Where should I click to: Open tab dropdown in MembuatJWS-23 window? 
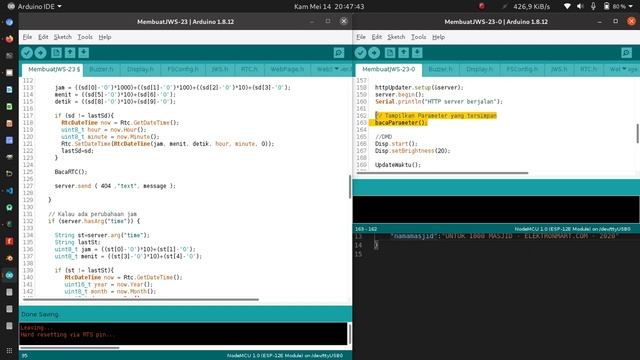(337, 69)
